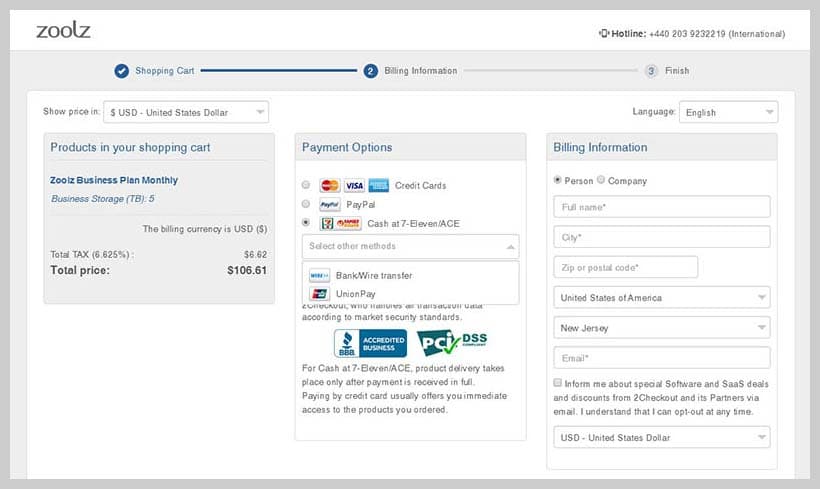Image resolution: width=820 pixels, height=489 pixels.
Task: Select the PayPal radio button
Action: [306, 203]
